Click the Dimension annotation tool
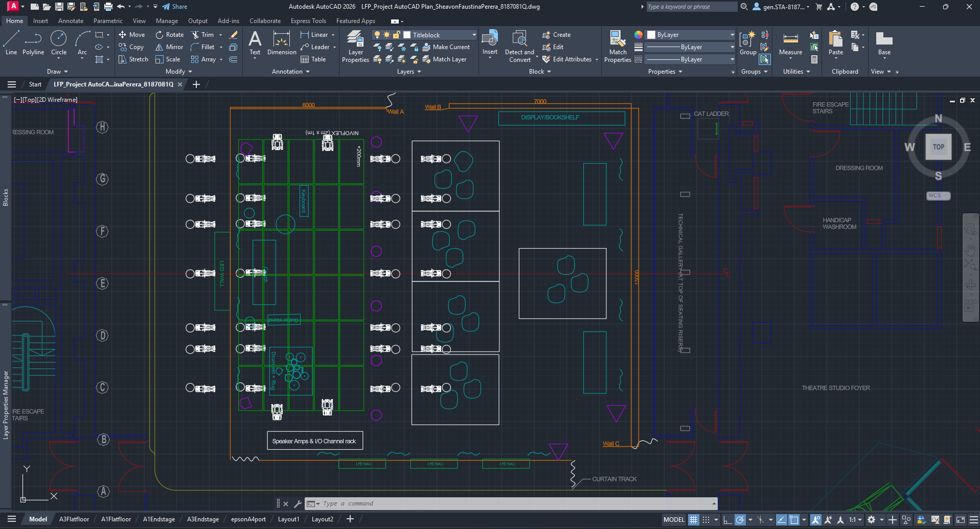Screen dimensions: 980x529 pyautogui.click(x=281, y=43)
